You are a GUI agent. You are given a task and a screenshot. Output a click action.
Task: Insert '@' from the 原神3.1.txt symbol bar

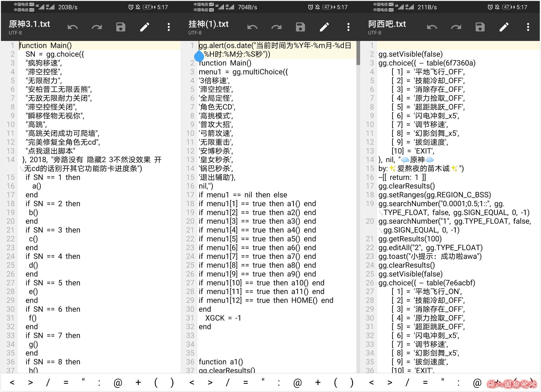coord(118,382)
